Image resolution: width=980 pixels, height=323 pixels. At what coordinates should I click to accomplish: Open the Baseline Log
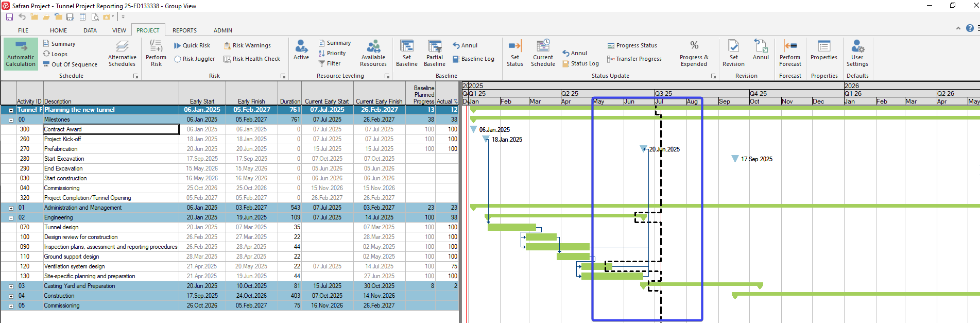pyautogui.click(x=473, y=59)
